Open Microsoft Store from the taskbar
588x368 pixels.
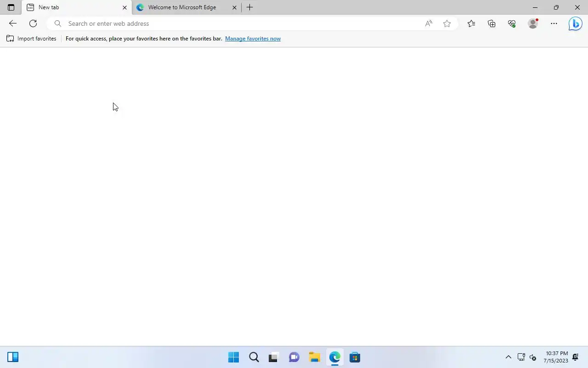355,357
